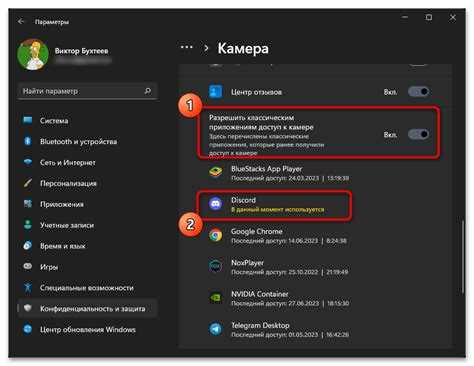This screenshot has width=474, height=366.
Task: Open the Приложения apps icon
Action: pos(28,204)
